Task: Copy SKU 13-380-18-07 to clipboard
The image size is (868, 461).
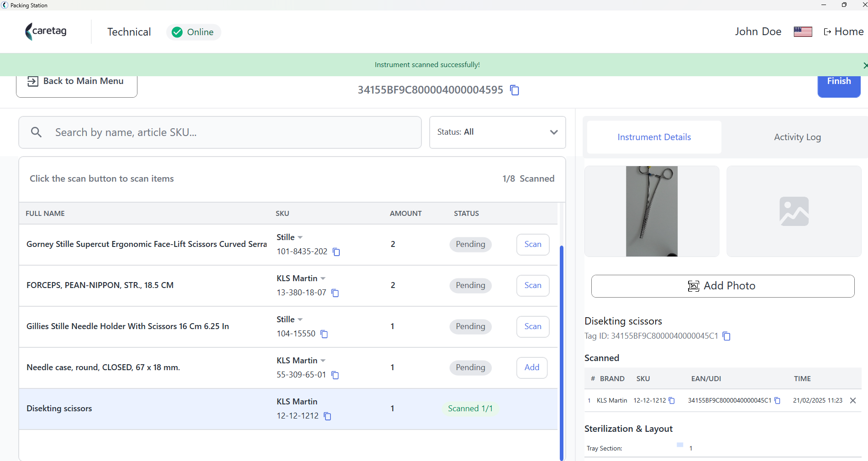Action: (335, 293)
